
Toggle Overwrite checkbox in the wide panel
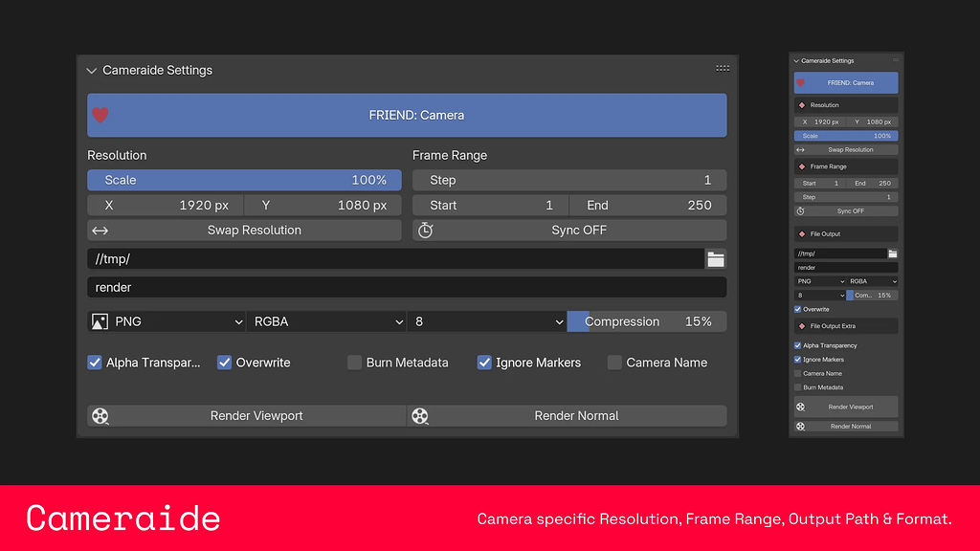tap(224, 363)
